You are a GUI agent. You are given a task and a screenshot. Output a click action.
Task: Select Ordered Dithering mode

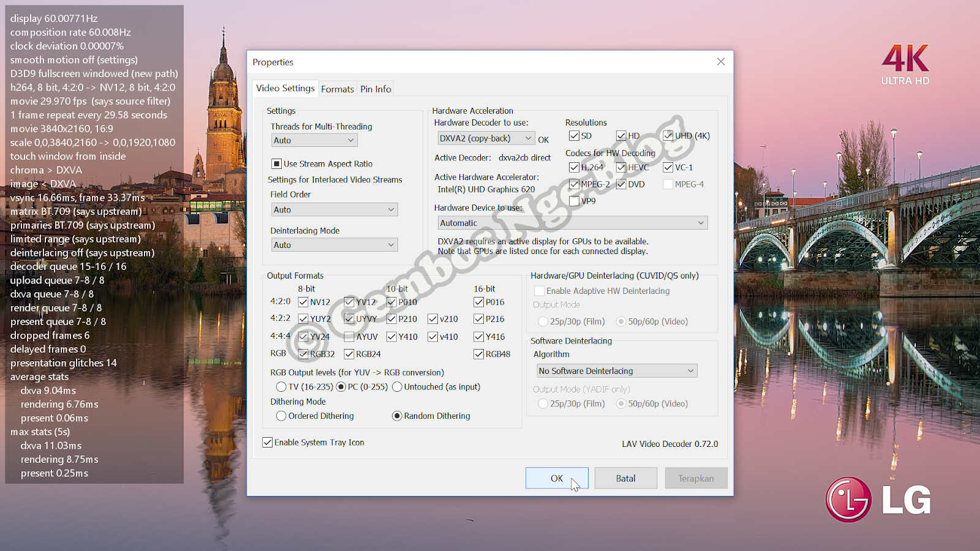point(281,416)
